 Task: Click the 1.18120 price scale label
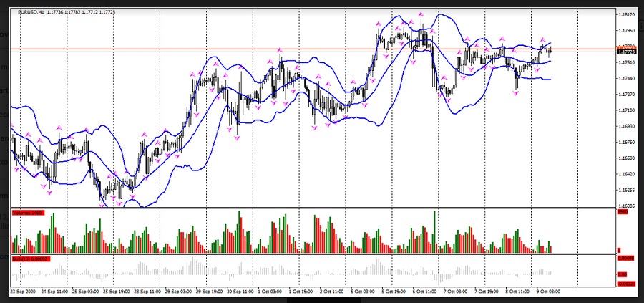627,14
